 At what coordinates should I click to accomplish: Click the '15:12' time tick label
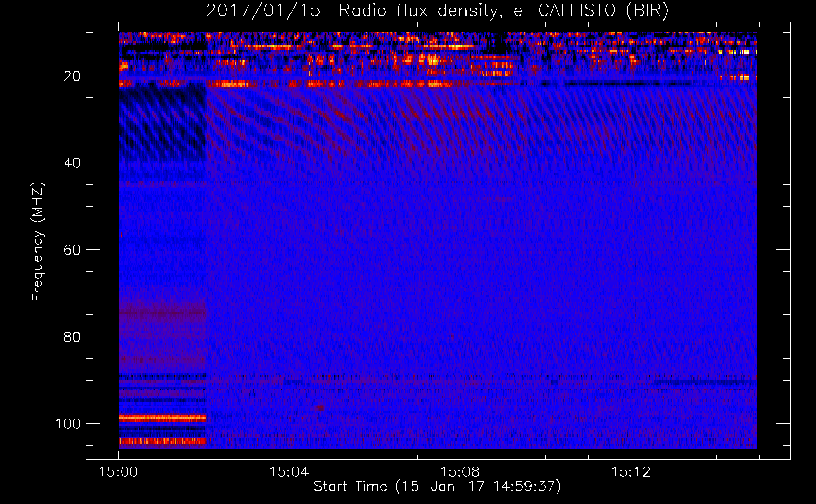pos(631,472)
